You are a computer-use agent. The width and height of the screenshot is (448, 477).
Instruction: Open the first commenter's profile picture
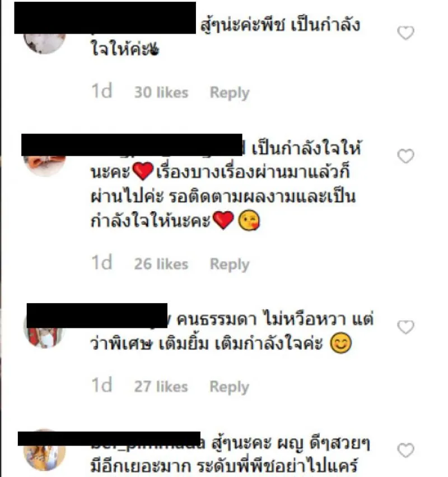pyautogui.click(x=45, y=43)
